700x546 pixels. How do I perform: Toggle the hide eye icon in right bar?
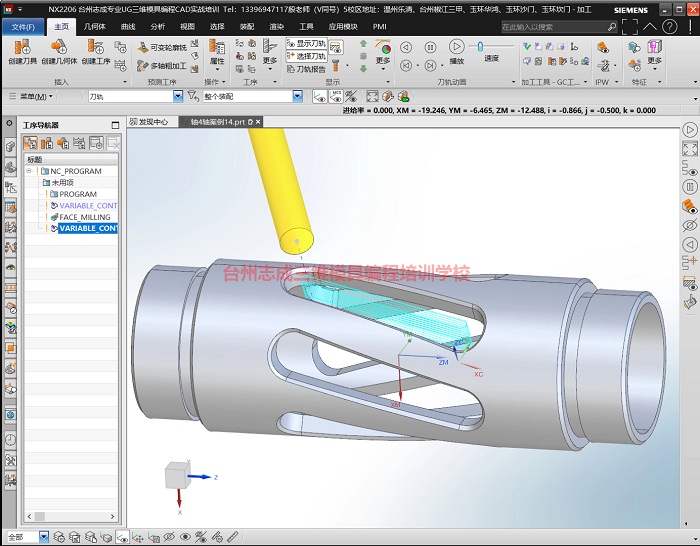coord(690,225)
